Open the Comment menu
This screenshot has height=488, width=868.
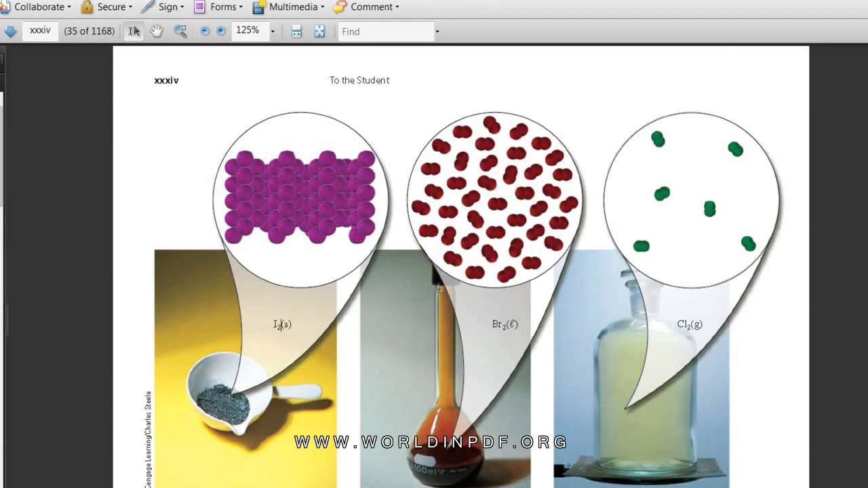[366, 7]
